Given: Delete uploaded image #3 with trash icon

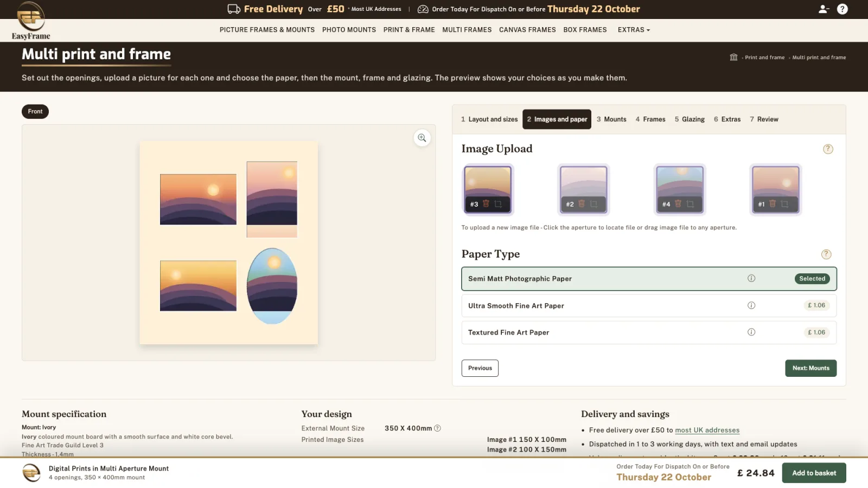Looking at the screenshot, I should coord(486,204).
